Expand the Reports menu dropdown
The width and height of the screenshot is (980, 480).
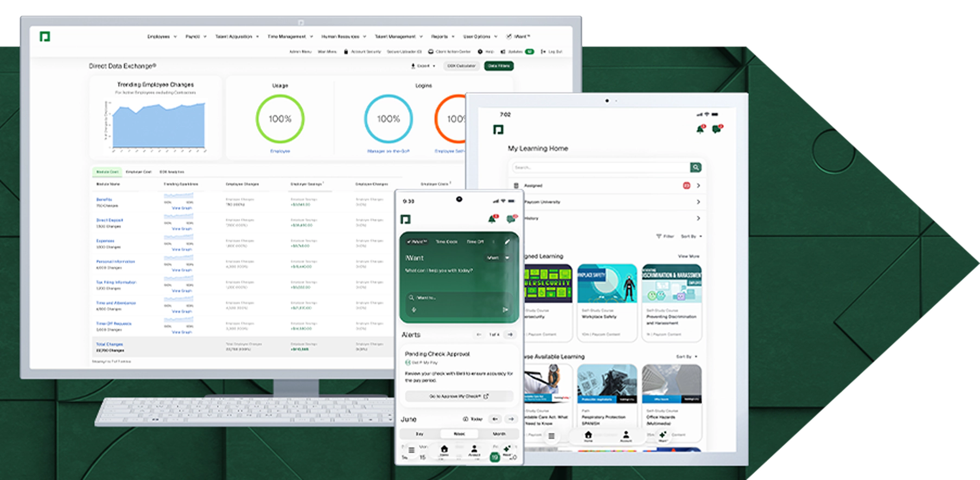(443, 37)
